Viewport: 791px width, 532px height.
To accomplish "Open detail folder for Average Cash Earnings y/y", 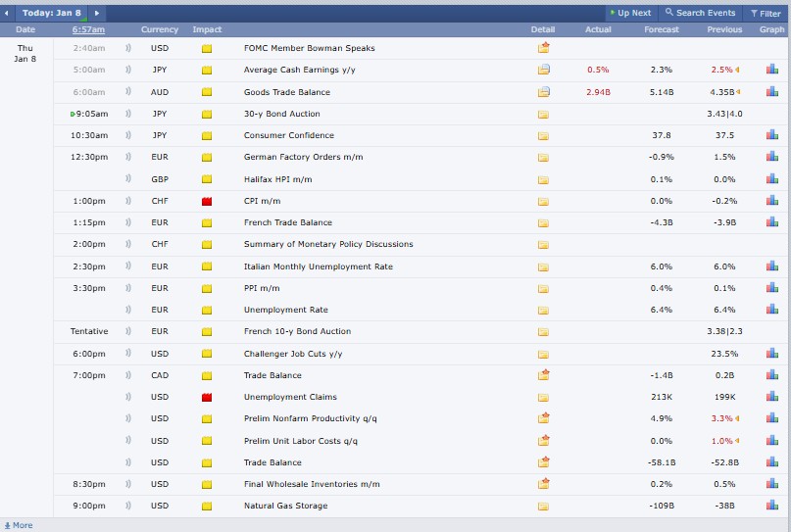I will [x=543, y=70].
